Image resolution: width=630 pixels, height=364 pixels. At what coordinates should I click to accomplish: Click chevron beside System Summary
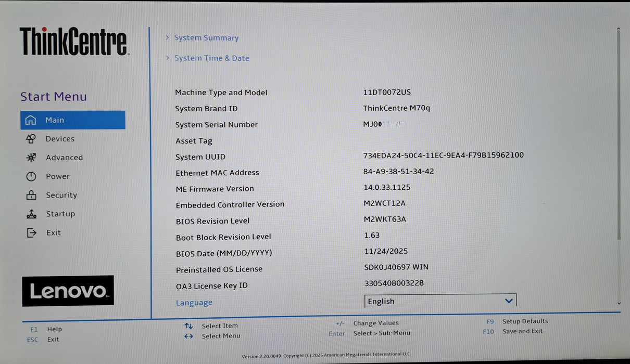[x=167, y=37]
